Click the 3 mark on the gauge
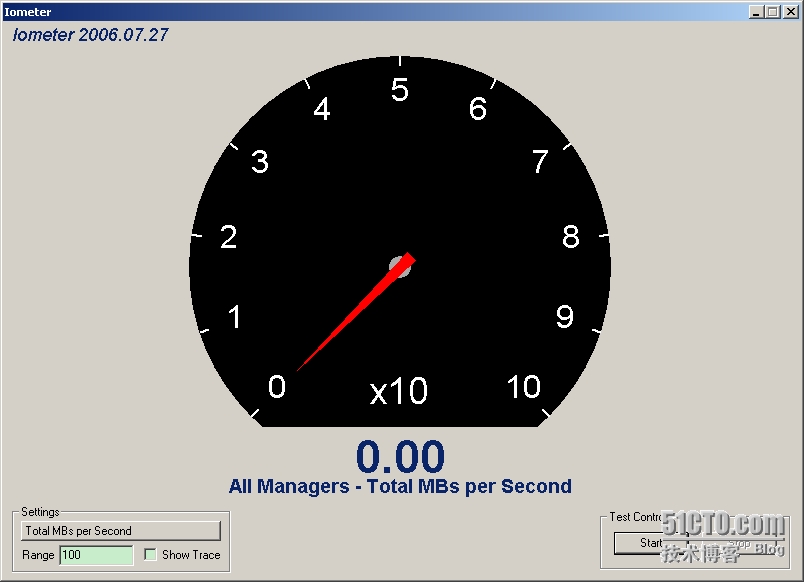This screenshot has height=582, width=804. click(260, 162)
